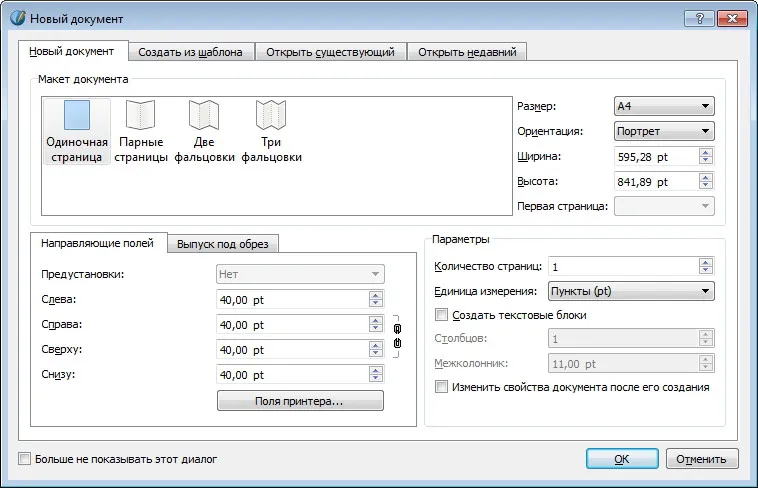Select the Три фальцовки layout icon

pyautogui.click(x=271, y=115)
